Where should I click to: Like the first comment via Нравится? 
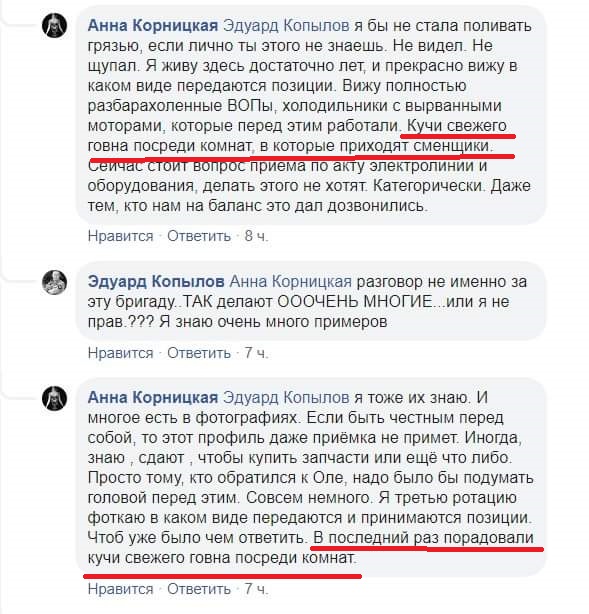121,236
